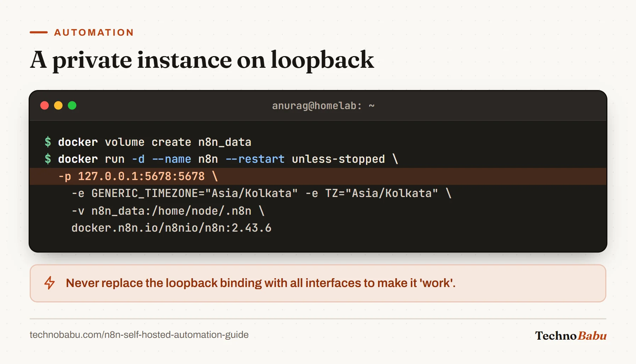
Task: Click the --name flag in docker run
Action: click(171, 159)
